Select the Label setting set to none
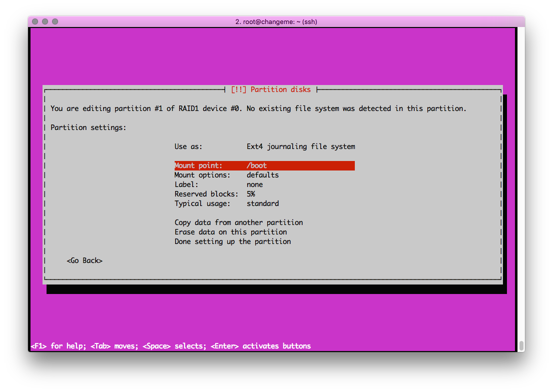 [x=218, y=184]
